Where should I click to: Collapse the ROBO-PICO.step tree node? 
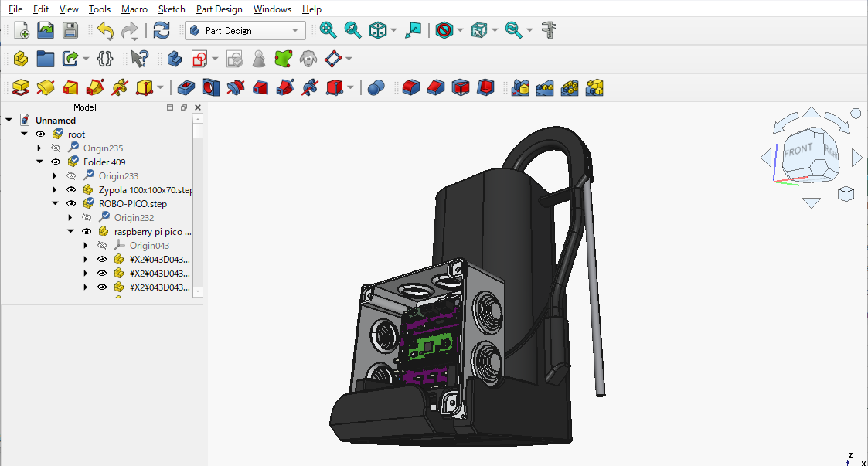pos(55,204)
